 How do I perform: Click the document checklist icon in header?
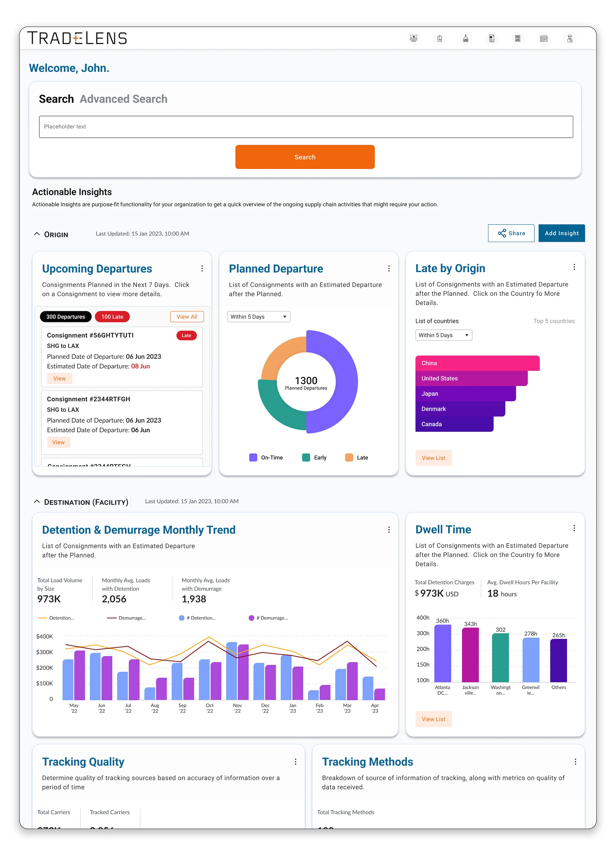492,39
